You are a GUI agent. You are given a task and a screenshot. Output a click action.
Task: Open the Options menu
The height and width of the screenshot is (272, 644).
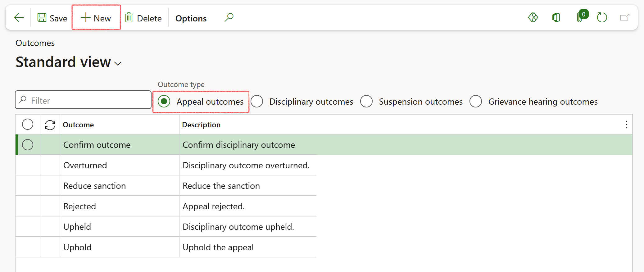[x=191, y=18]
